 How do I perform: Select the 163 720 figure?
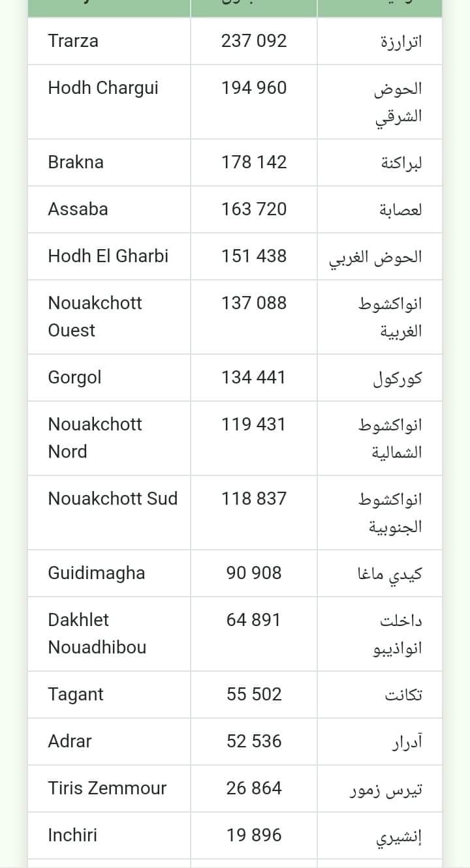pyautogui.click(x=253, y=209)
